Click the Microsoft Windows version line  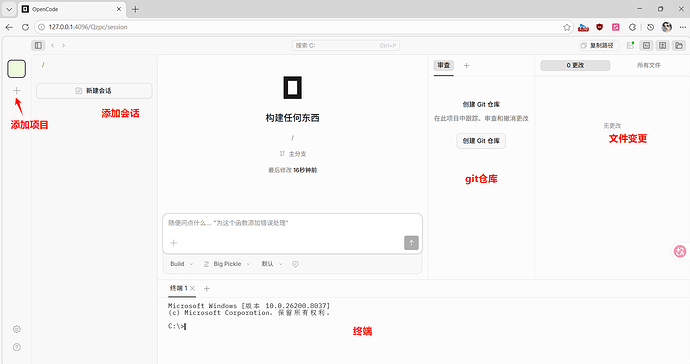(249, 305)
